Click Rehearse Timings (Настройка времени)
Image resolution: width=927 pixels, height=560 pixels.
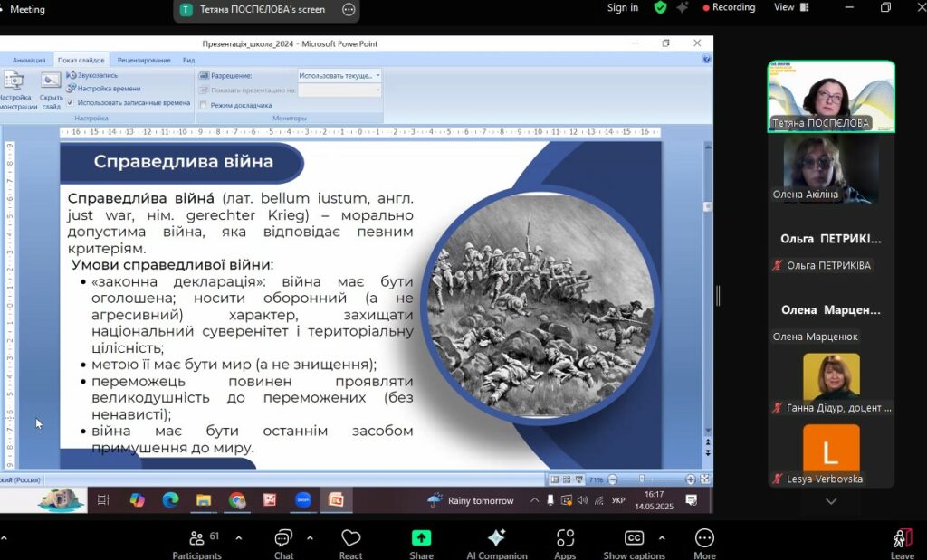click(x=103, y=88)
